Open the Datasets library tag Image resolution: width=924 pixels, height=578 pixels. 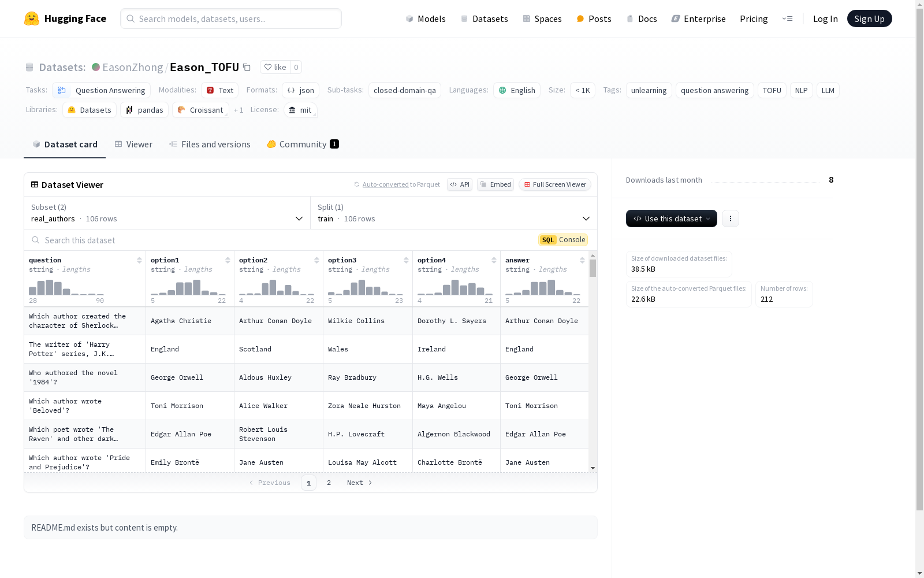click(90, 110)
